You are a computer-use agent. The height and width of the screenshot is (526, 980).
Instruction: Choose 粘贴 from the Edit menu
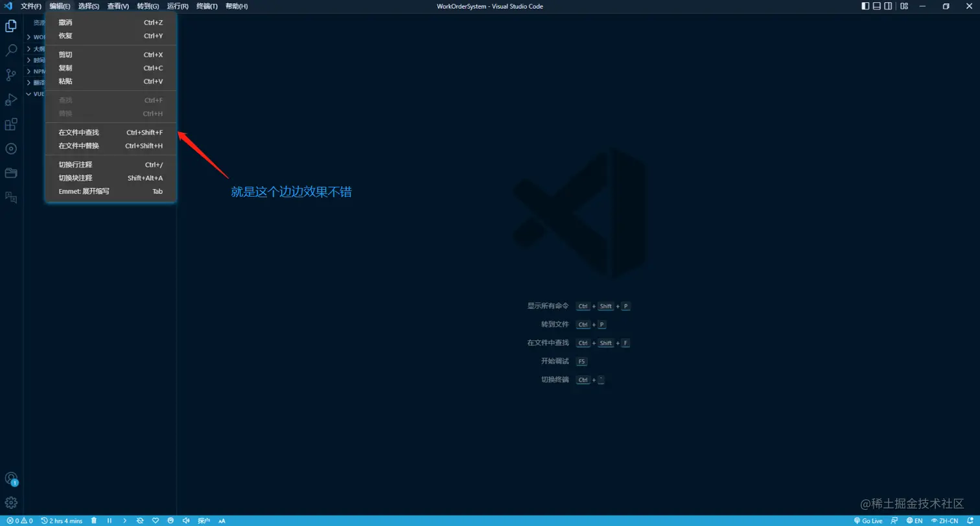tap(111, 81)
